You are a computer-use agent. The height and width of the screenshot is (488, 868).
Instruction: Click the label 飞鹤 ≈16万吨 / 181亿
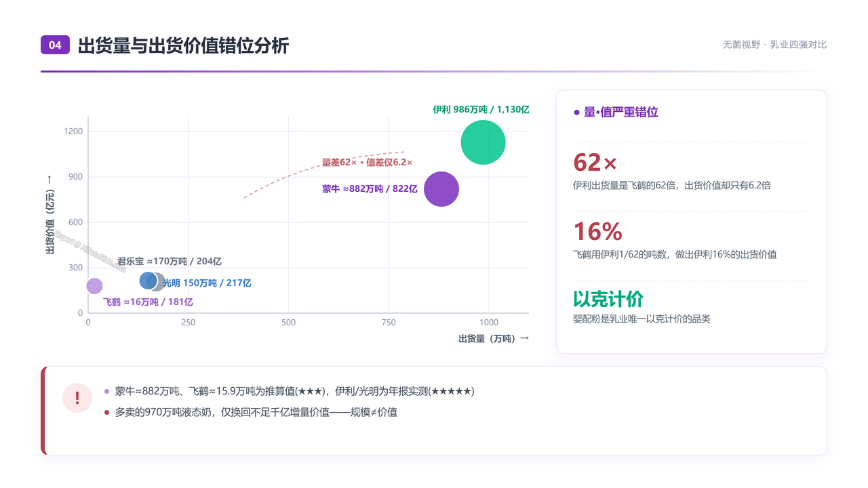[148, 302]
